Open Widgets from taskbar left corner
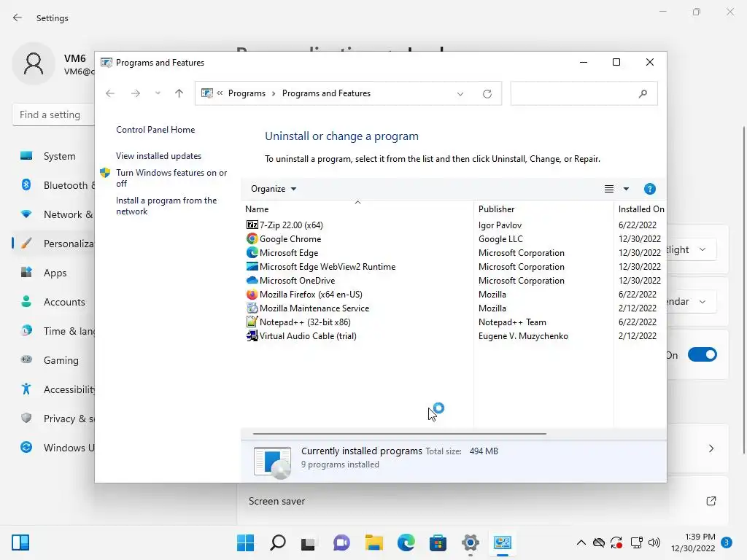Viewport: 747px width, 560px height. 20,542
